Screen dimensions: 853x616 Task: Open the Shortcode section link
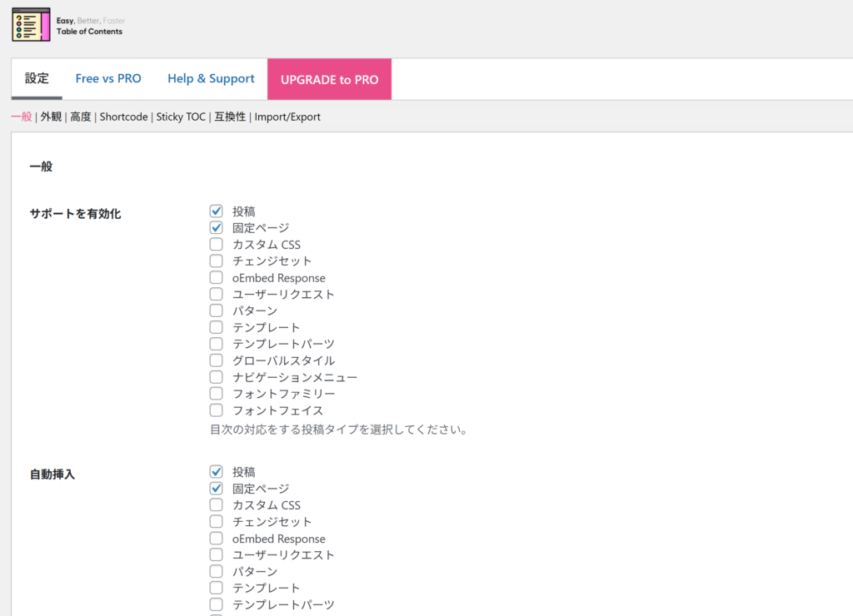(x=123, y=117)
